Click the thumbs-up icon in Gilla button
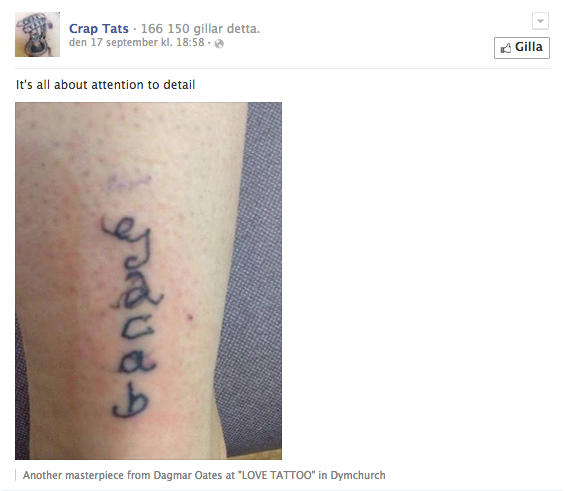566x491 pixels. pos(506,48)
